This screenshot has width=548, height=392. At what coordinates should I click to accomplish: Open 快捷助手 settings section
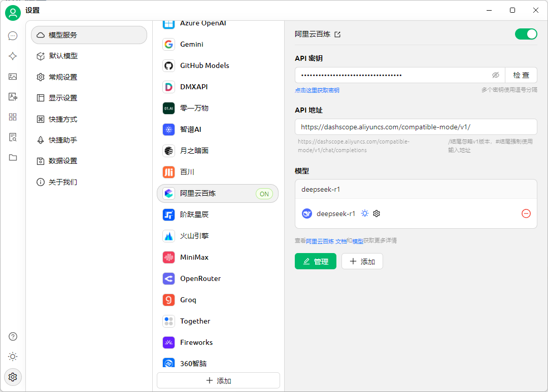click(89, 140)
